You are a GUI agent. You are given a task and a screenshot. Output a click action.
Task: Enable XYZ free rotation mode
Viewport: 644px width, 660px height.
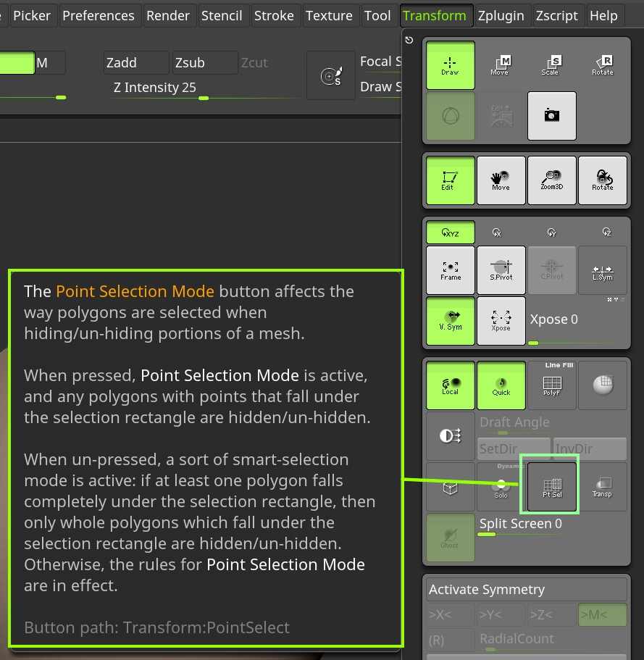click(450, 233)
